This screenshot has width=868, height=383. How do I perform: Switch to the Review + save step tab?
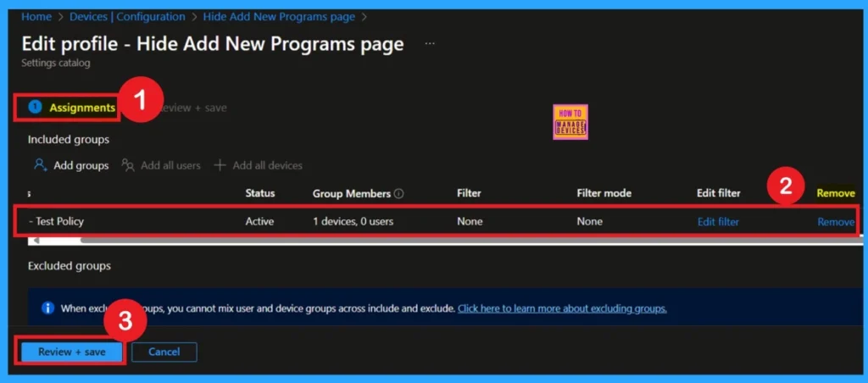click(x=192, y=108)
